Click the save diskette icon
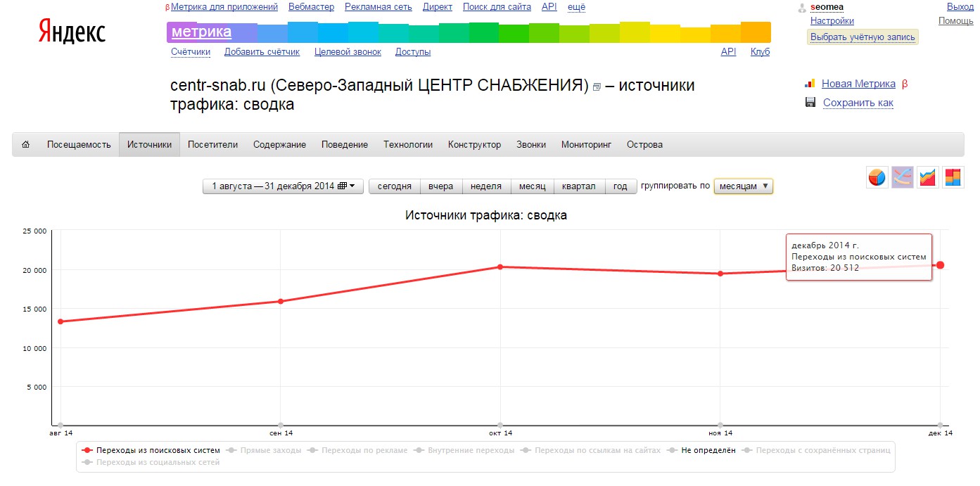This screenshot has width=980, height=486. 810,103
